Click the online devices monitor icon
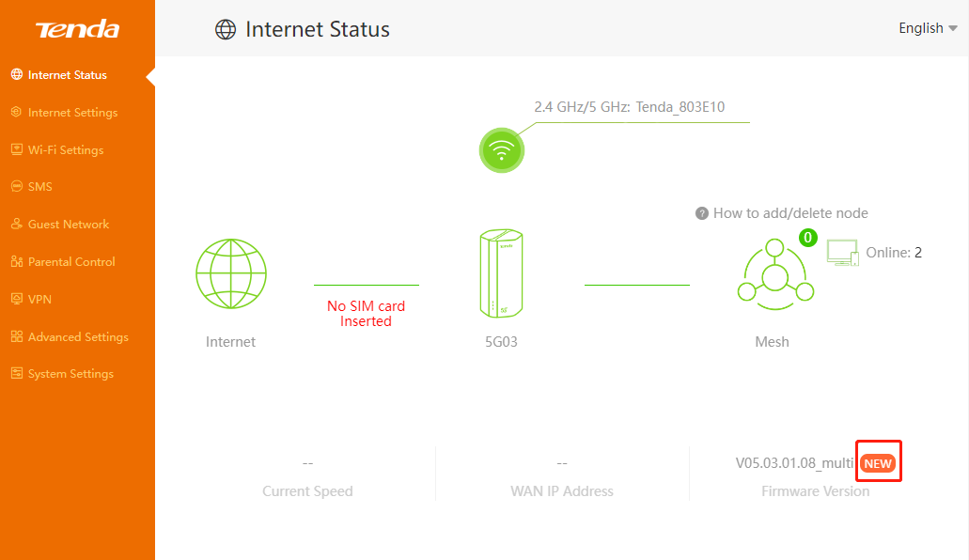 pos(842,253)
